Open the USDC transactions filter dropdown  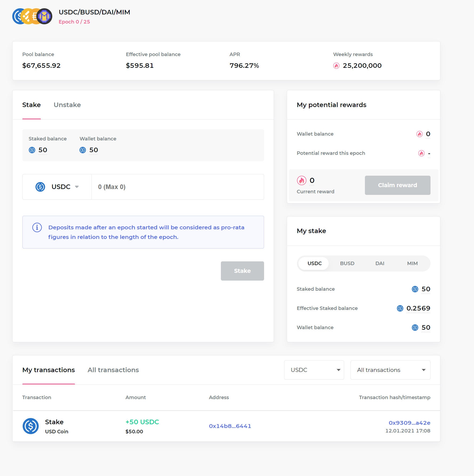coord(314,370)
